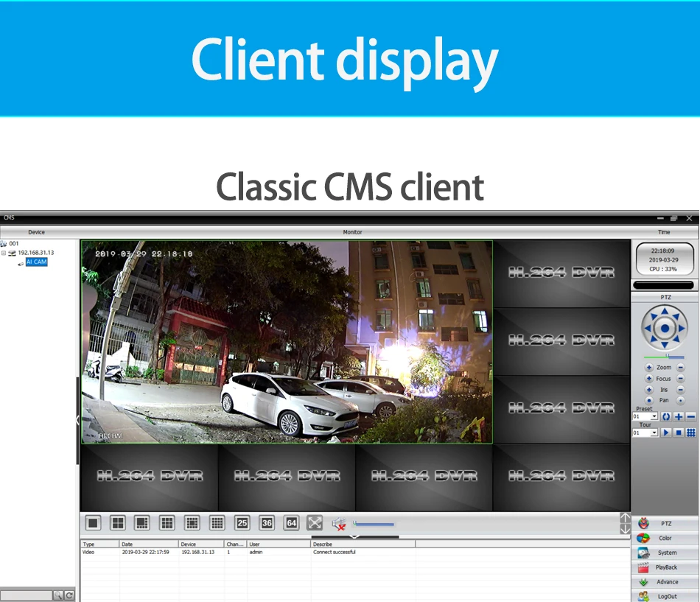
Task: Collapse log panel with center handle
Action: [354, 536]
